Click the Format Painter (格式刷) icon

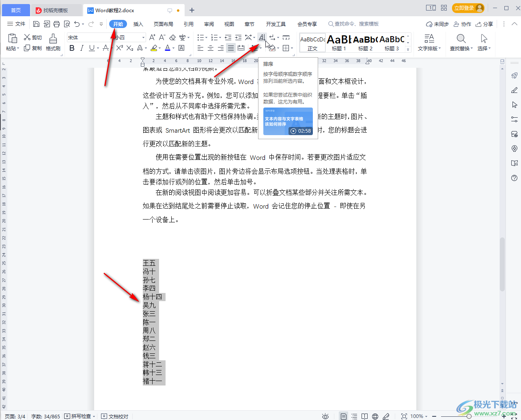[53, 39]
